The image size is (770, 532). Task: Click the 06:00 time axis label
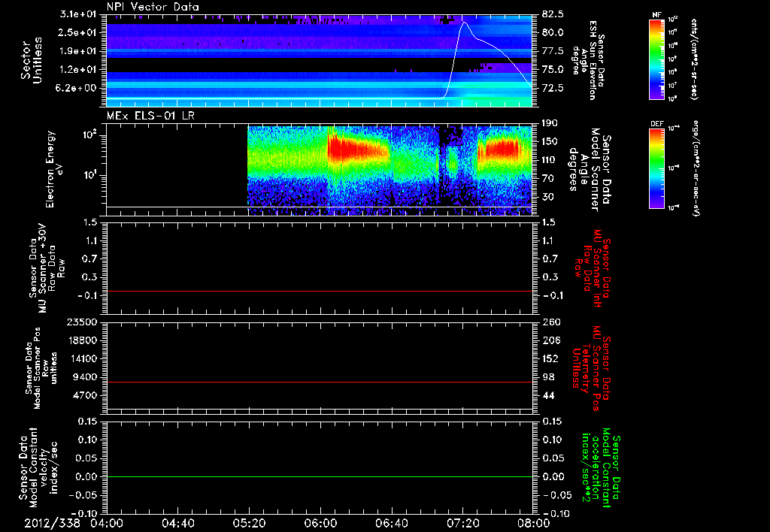point(320,524)
